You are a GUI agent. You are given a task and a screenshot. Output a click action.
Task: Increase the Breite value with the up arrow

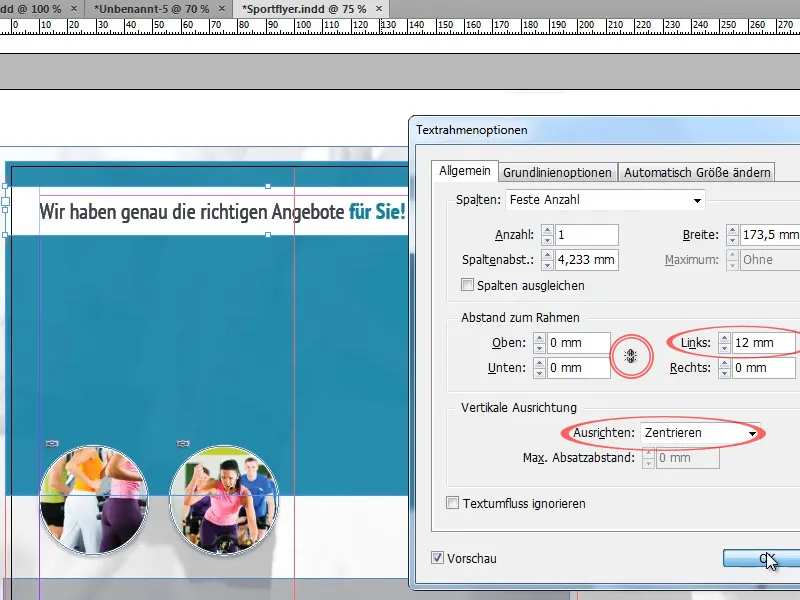[x=733, y=230]
